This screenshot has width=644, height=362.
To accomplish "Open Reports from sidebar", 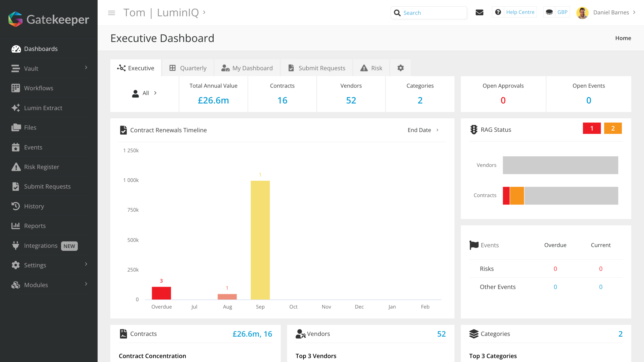I will pyautogui.click(x=35, y=226).
